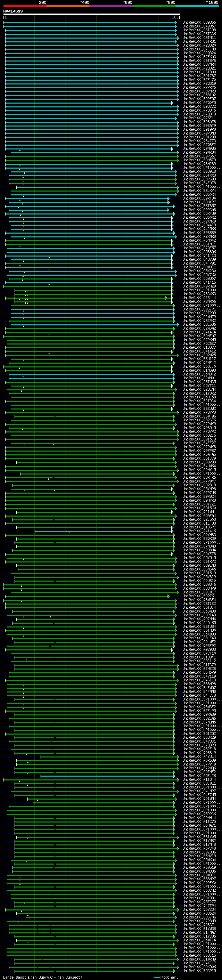Click the purple ~60% identity legend segment
Viewport: 222px width, 980px height.
point(111,6)
